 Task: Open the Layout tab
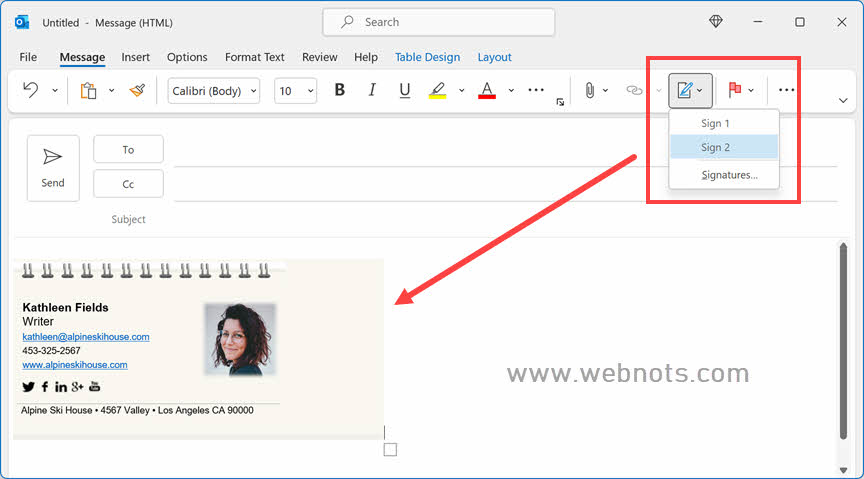tap(494, 57)
